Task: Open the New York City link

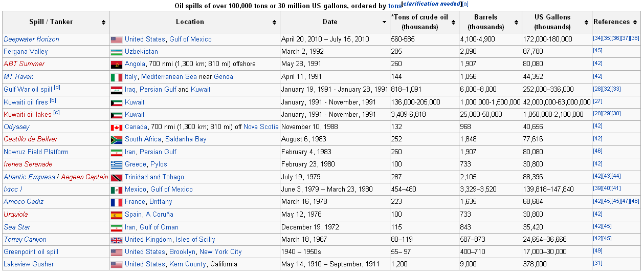Action: (x=220, y=252)
